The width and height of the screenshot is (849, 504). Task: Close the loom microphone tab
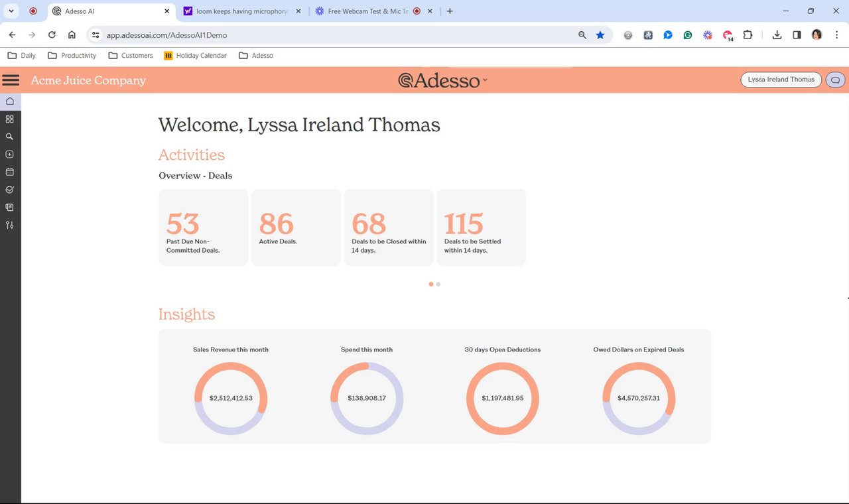point(298,11)
